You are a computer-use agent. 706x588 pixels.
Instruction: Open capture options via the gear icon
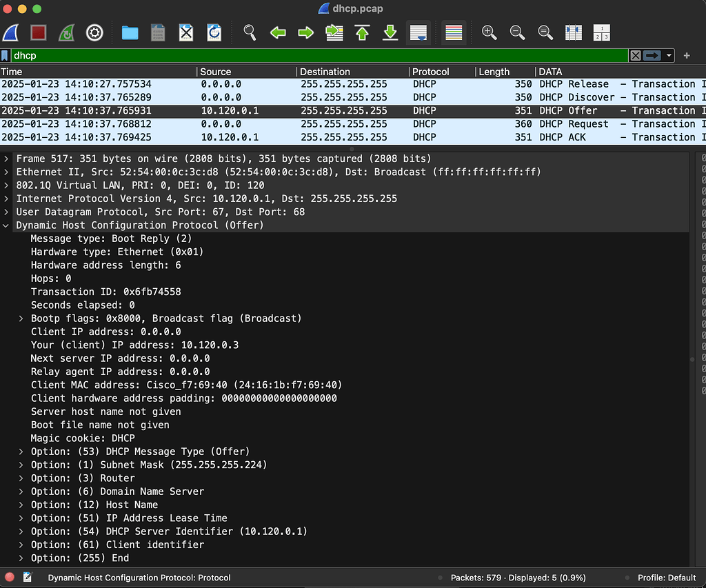[x=94, y=32]
